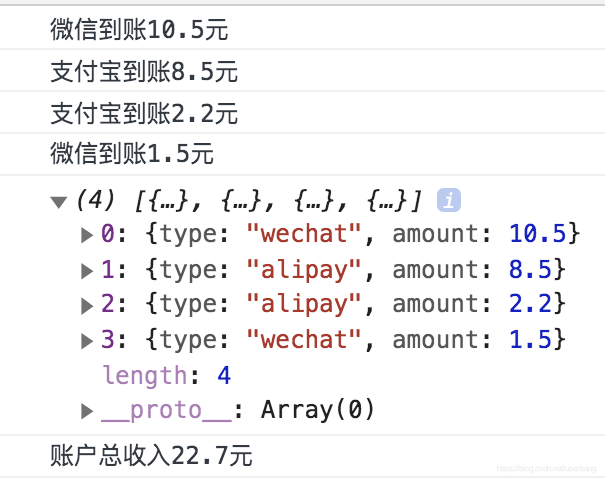Select the log line 微信到账1.5元
The height and width of the screenshot is (482, 605).
[x=132, y=153]
